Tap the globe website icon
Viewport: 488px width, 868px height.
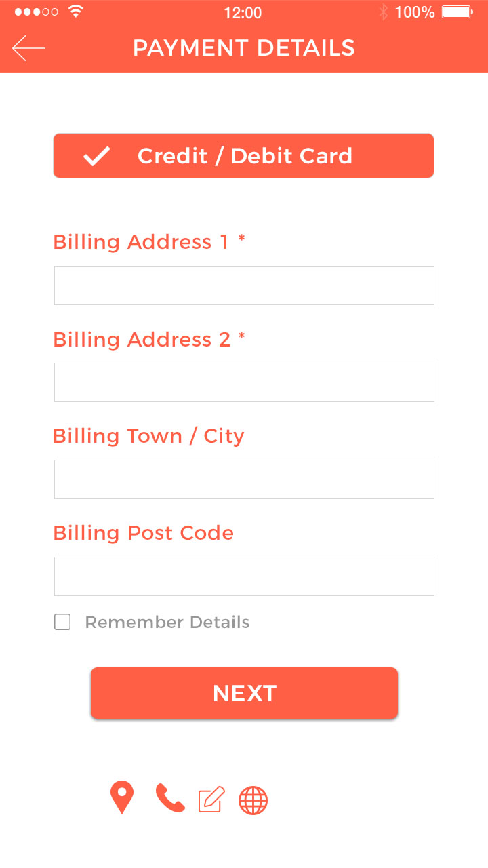click(x=253, y=800)
